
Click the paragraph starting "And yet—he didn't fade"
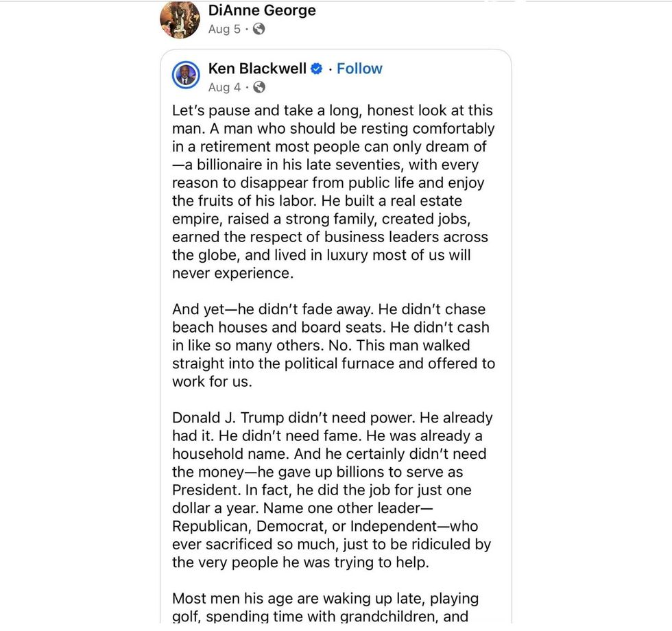(x=333, y=346)
